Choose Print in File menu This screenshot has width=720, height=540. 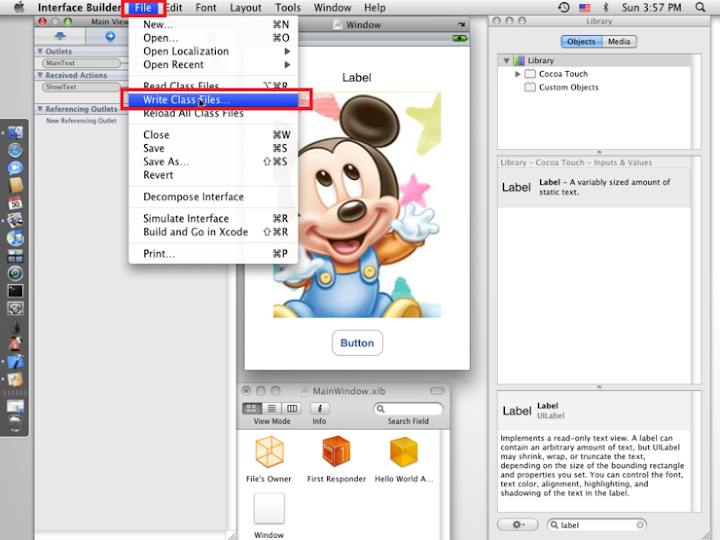[214, 253]
